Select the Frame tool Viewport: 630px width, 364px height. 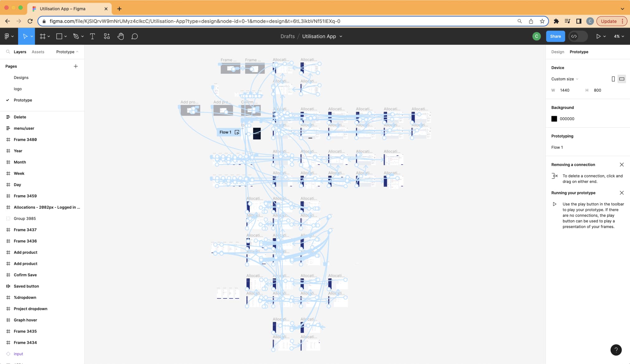(43, 36)
